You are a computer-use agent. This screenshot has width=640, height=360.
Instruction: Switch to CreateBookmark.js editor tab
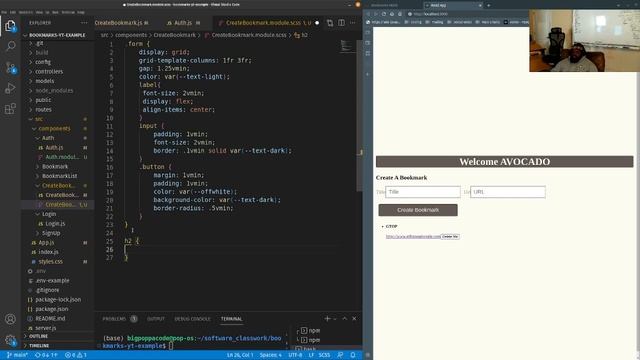click(x=122, y=23)
